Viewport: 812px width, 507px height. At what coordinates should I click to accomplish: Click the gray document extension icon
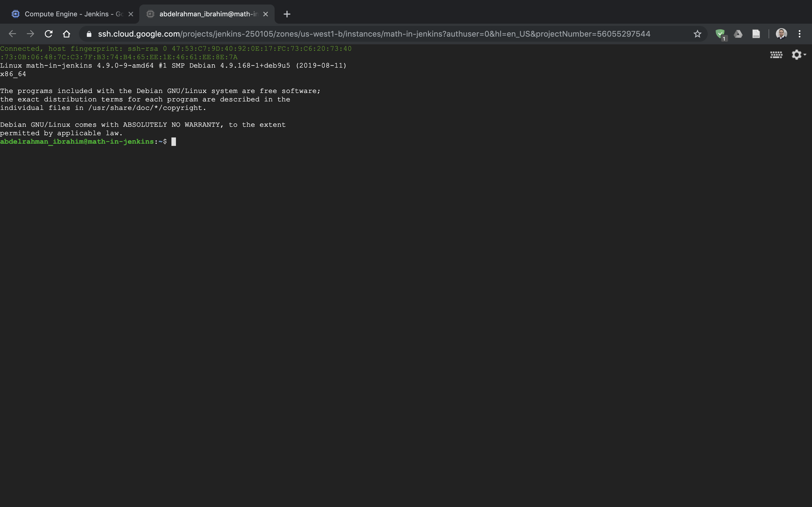[756, 34]
